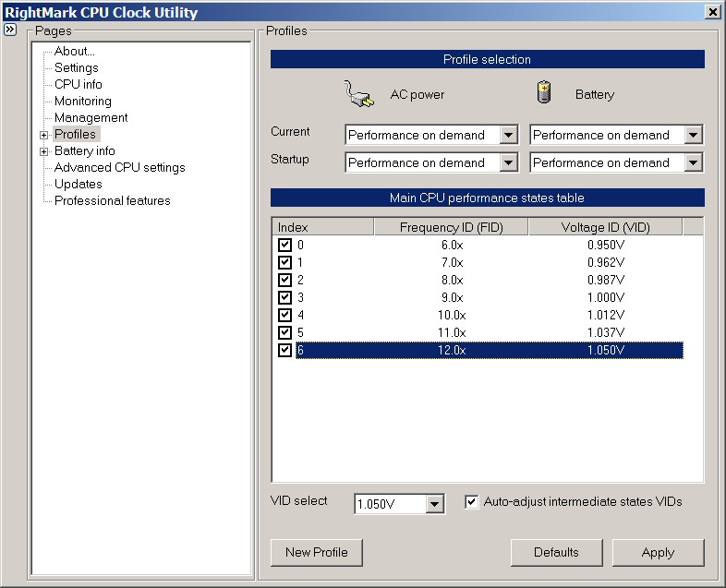Open Advanced CPU settings page
The width and height of the screenshot is (726, 588).
click(120, 167)
